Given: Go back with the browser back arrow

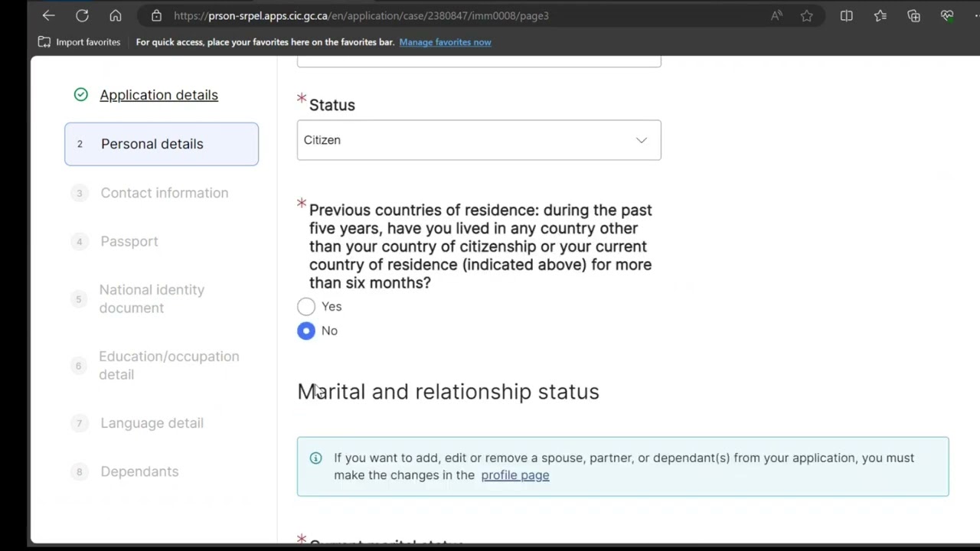Looking at the screenshot, I should point(48,15).
